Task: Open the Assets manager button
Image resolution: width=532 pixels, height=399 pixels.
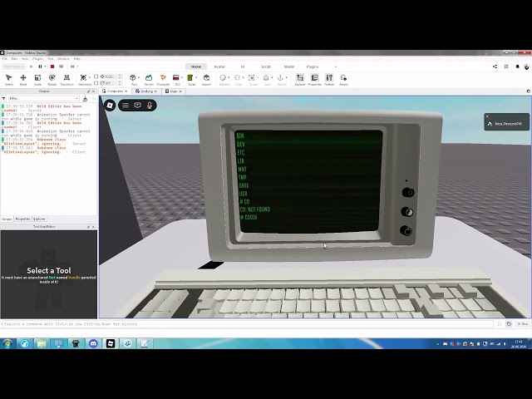Action: (x=343, y=80)
